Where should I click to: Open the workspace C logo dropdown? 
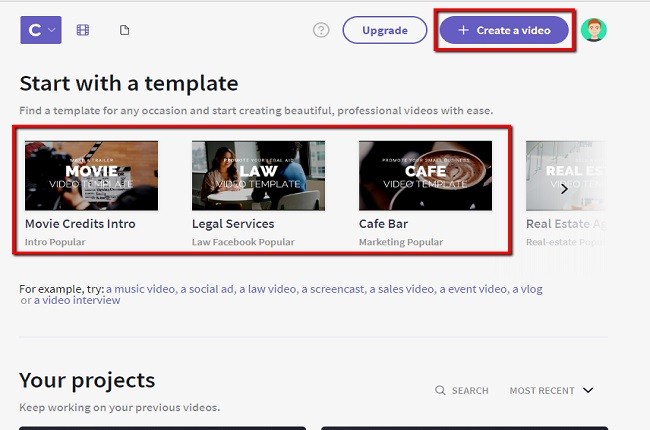[x=41, y=30]
